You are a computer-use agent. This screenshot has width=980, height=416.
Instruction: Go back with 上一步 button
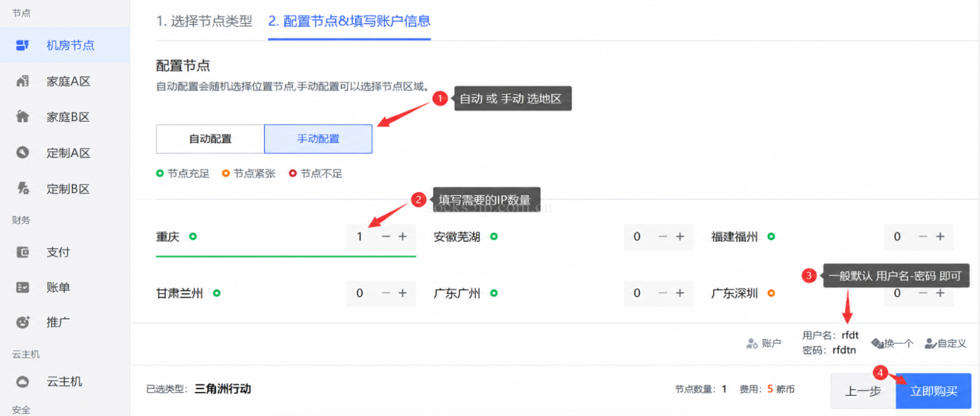863,391
